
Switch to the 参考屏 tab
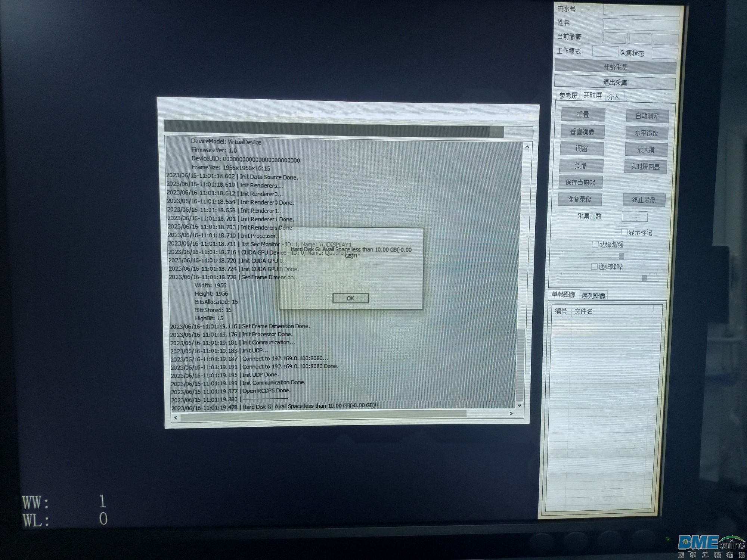[568, 96]
